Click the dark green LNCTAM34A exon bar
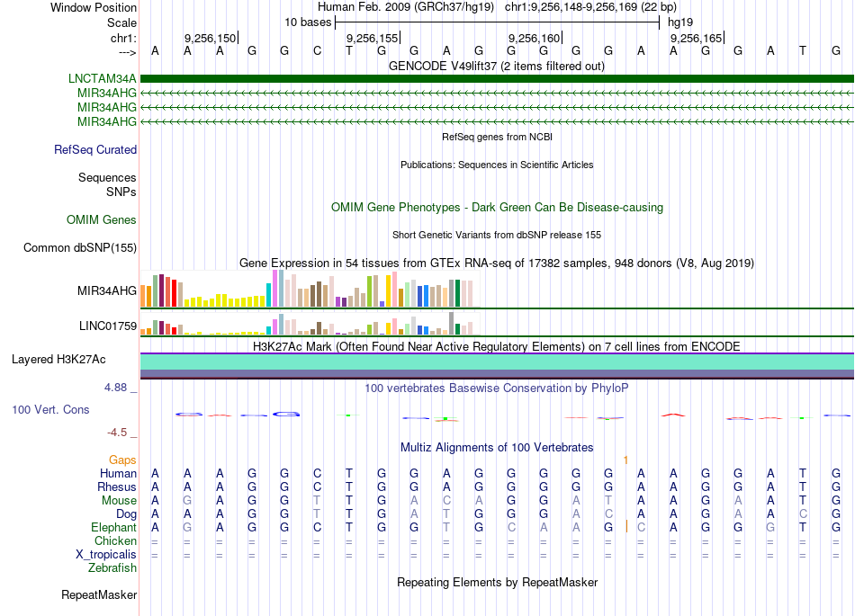This screenshot has width=855, height=616. coord(497,78)
